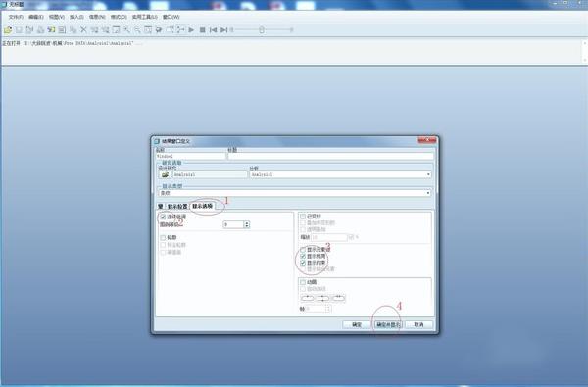Switch to the 显示位置 tab

point(177,207)
